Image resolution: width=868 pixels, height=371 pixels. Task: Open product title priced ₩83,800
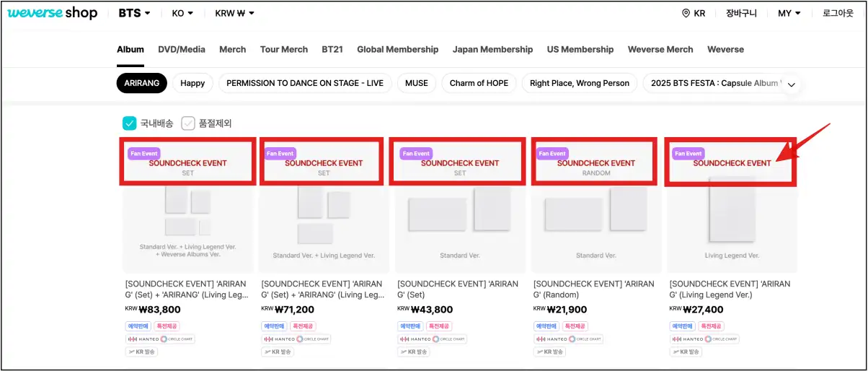(187, 289)
